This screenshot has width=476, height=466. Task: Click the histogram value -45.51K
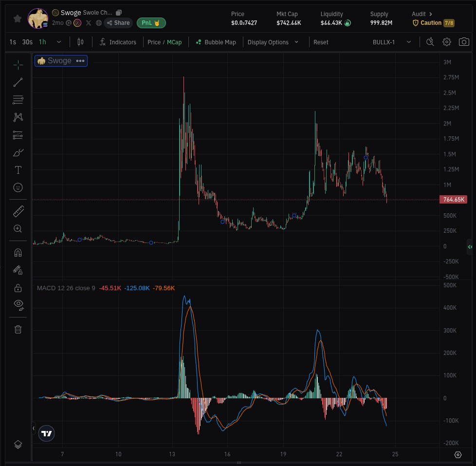click(x=110, y=288)
